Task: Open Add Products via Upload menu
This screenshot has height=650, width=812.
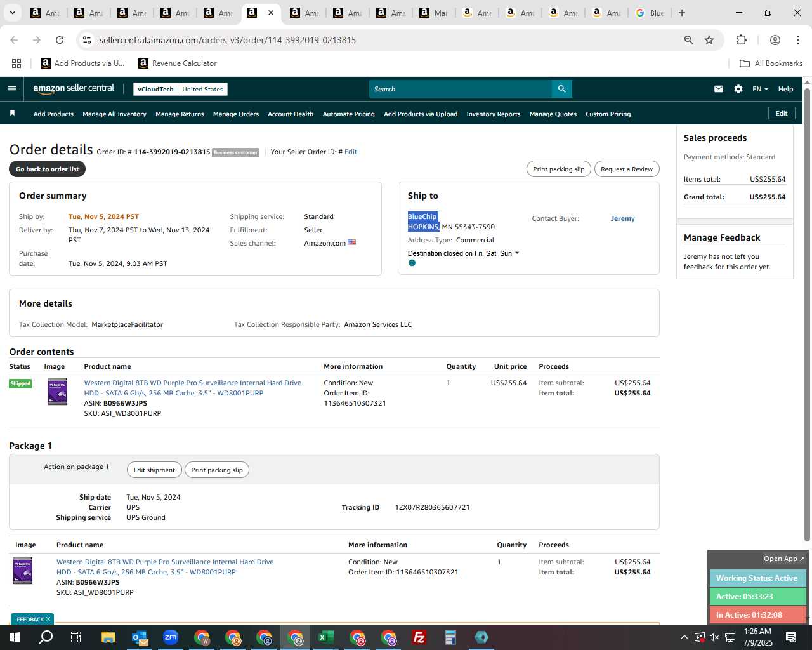Action: [x=421, y=114]
